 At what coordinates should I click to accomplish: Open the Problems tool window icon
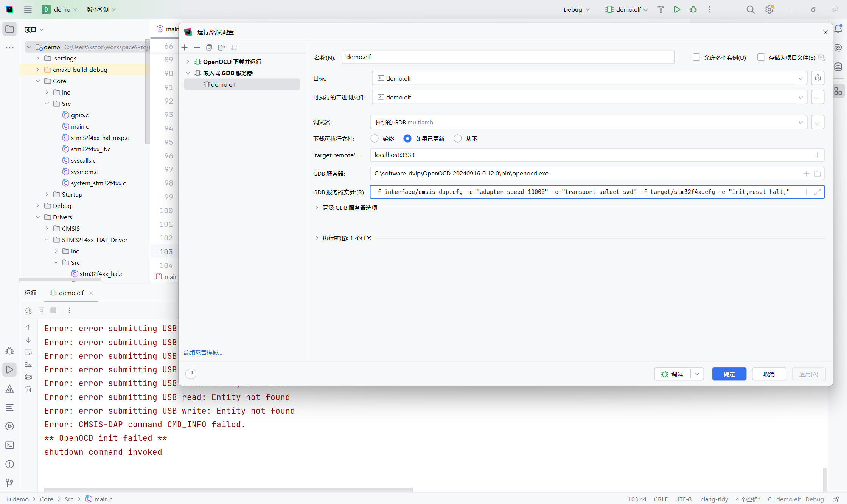(x=10, y=464)
